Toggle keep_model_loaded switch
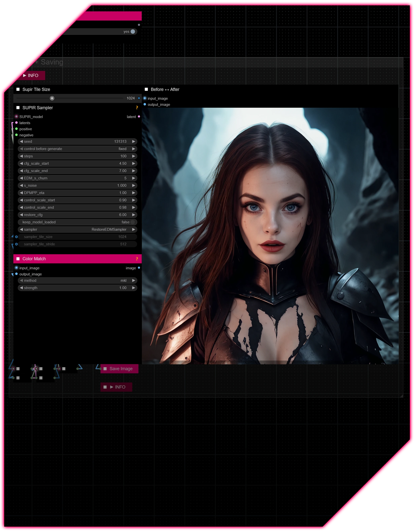The width and height of the screenshot is (414, 532). click(x=132, y=222)
